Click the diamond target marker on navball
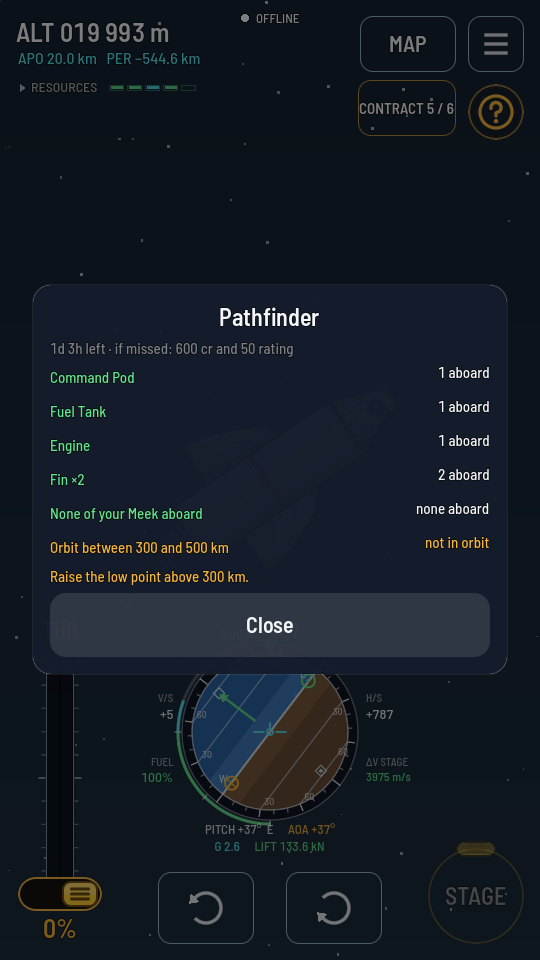Screen dimensions: 540x960 coord(320,770)
